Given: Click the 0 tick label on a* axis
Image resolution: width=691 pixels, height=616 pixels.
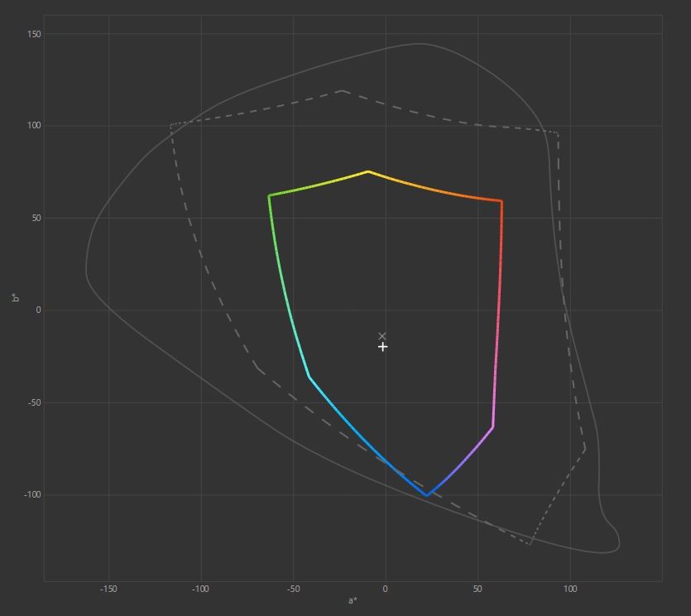Looking at the screenshot, I should pos(385,590).
